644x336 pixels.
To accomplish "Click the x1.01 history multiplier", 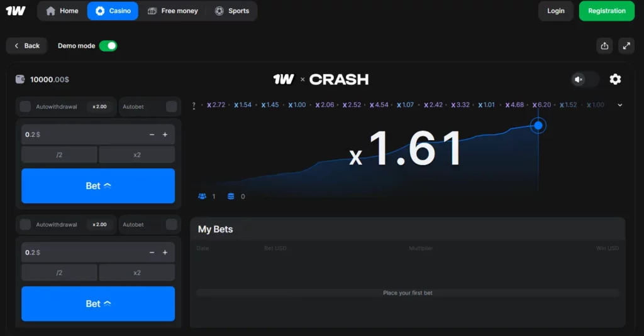I will tap(486, 105).
